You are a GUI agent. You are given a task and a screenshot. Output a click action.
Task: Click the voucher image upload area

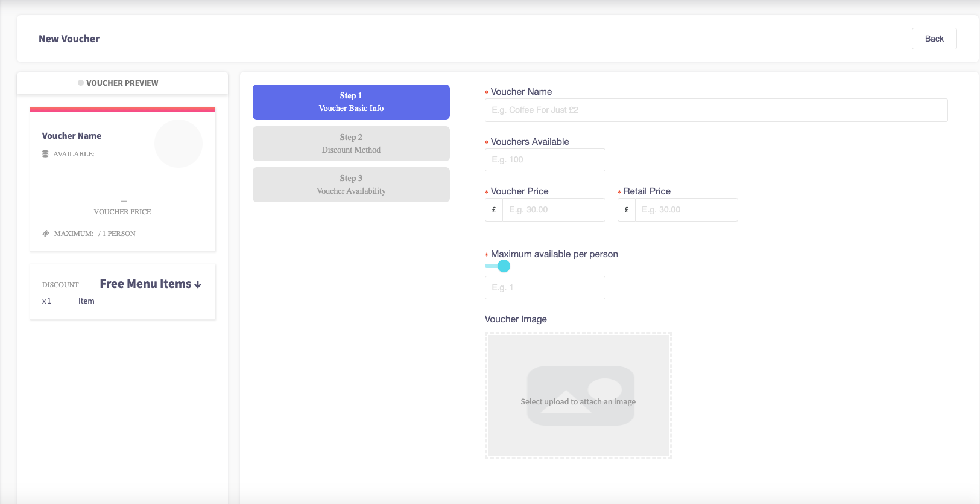(578, 395)
